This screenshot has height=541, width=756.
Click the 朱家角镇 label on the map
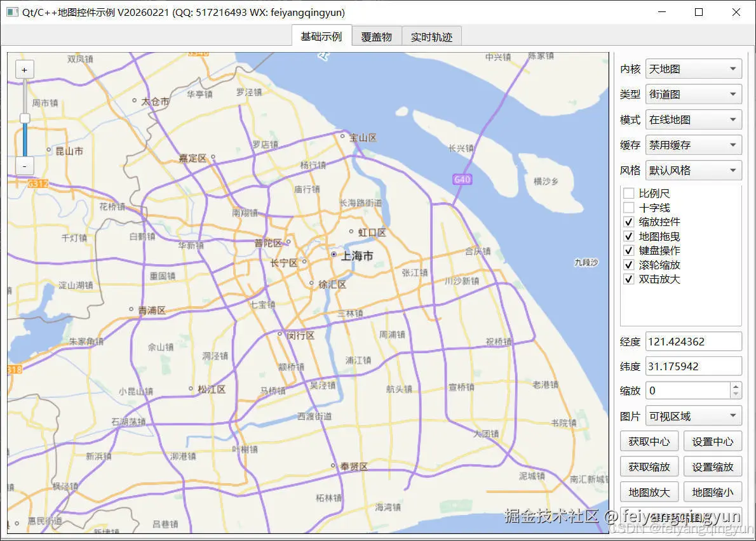(x=86, y=342)
